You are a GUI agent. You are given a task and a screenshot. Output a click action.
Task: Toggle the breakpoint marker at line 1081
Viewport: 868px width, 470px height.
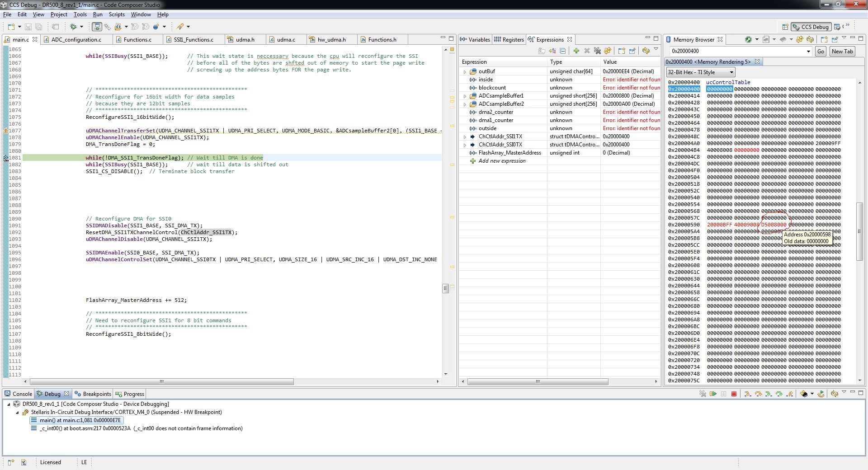(x=6, y=158)
